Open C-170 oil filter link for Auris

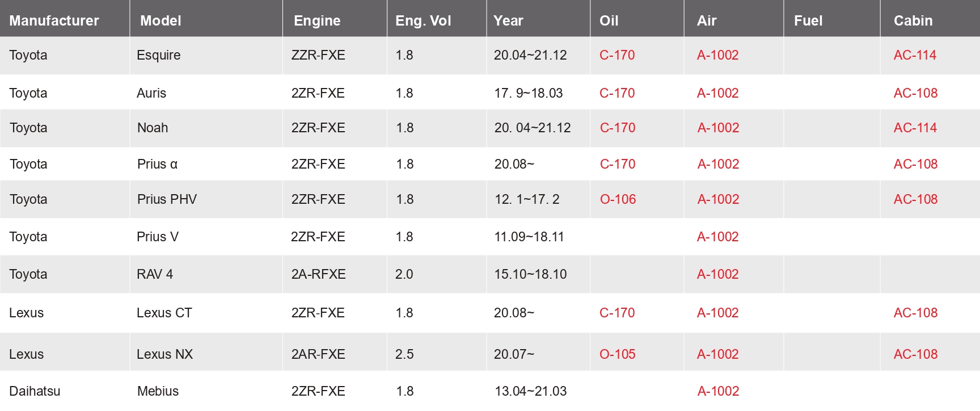[x=617, y=93]
